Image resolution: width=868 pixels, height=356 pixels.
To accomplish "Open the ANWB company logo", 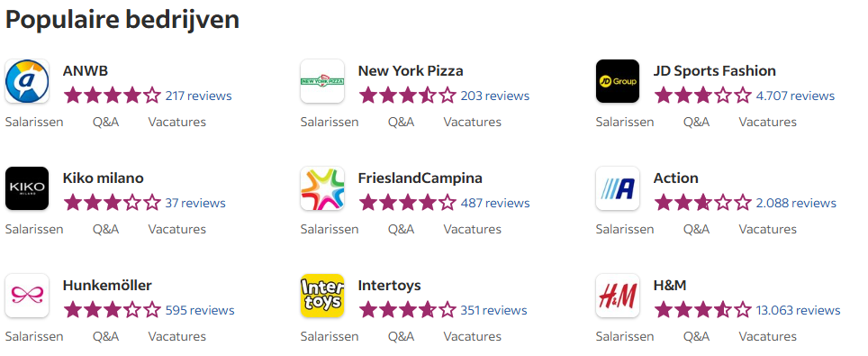I will point(27,81).
